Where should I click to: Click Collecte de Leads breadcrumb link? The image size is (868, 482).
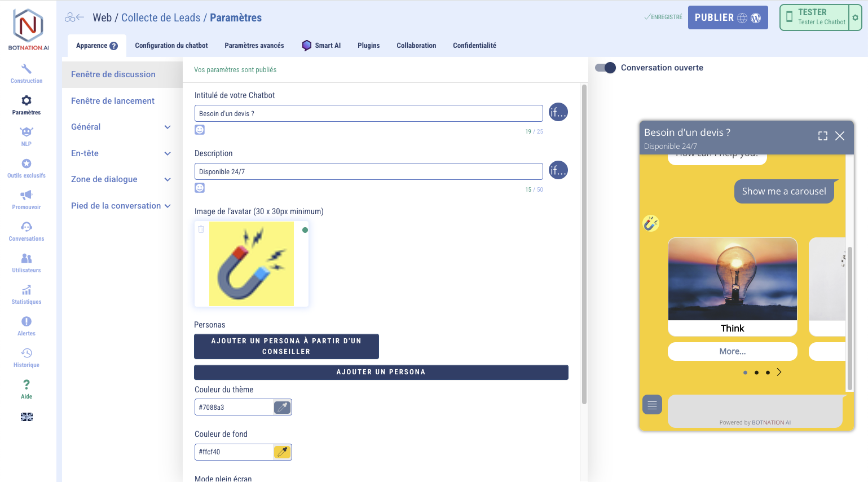(161, 17)
